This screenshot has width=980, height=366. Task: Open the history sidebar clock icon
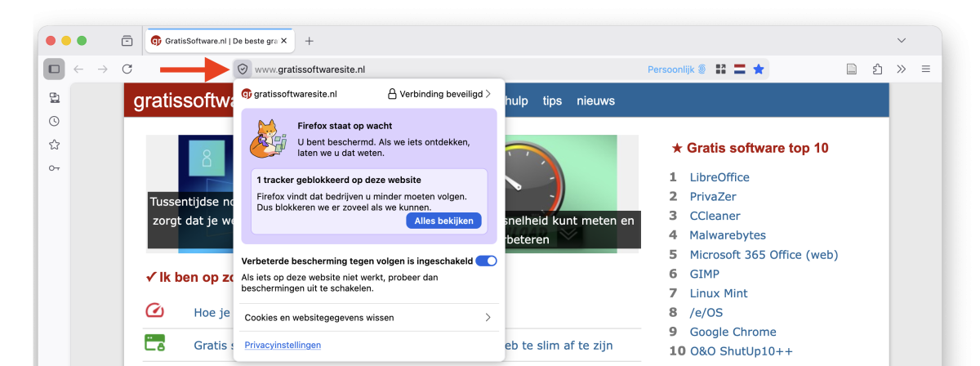tap(54, 121)
